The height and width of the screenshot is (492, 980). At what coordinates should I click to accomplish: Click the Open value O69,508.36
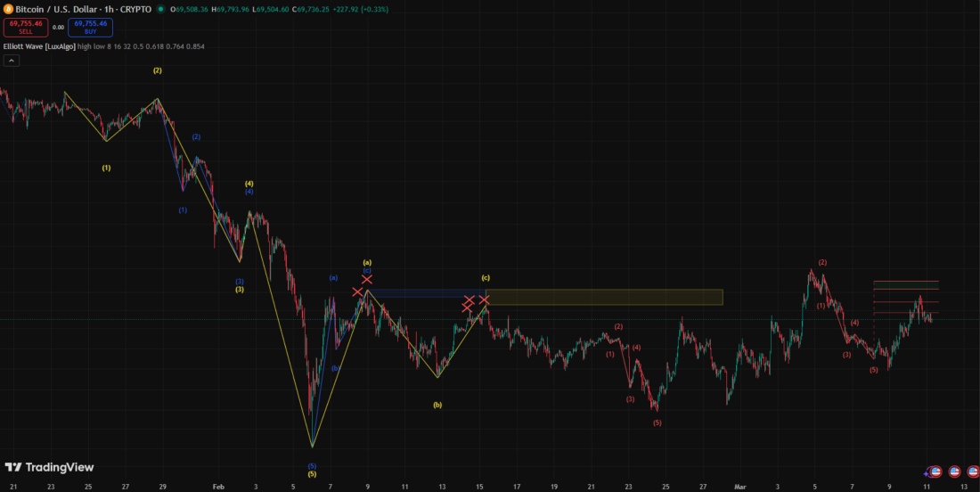pos(190,10)
